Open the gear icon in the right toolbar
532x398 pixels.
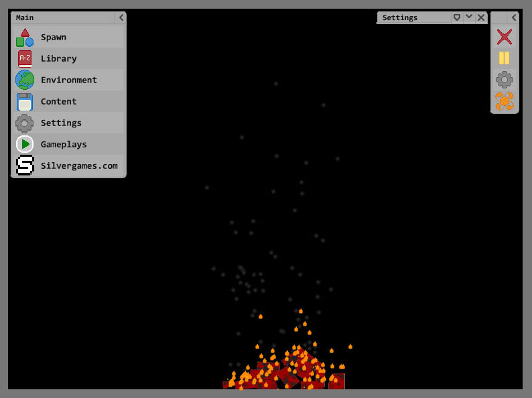tap(505, 80)
